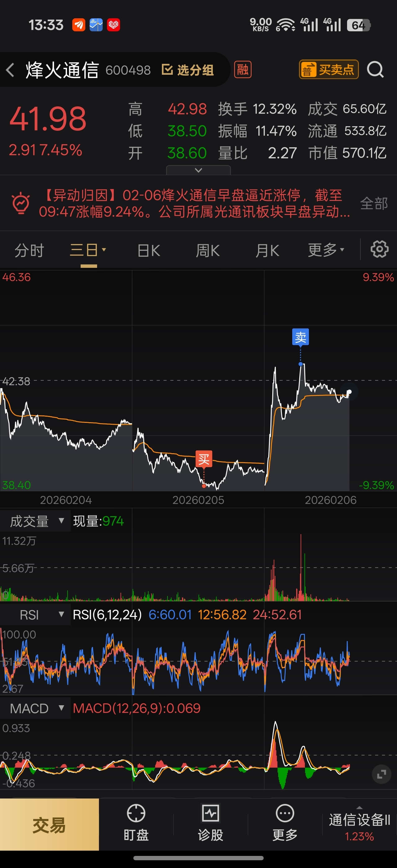
Task: Open the MACD indicator dropdown
Action: pos(35,708)
